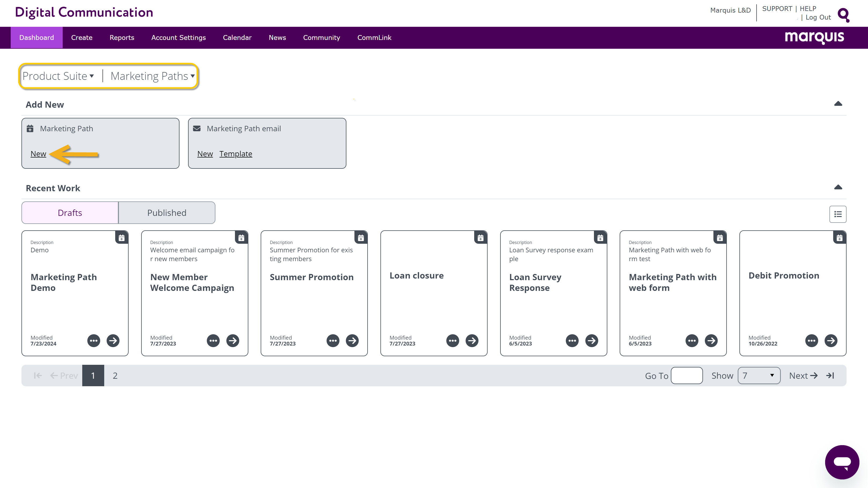The width and height of the screenshot is (868, 488).
Task: Open the Show items-per-page dropdown
Action: pyautogui.click(x=759, y=376)
